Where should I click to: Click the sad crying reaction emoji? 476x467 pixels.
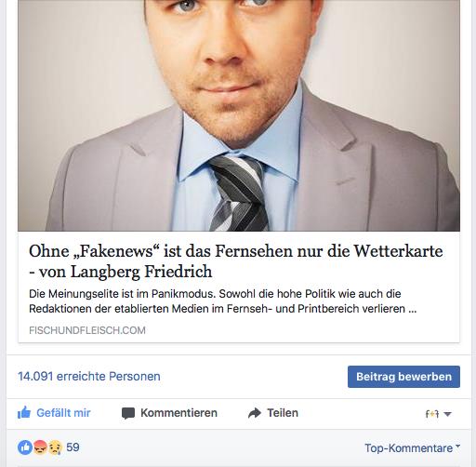(x=55, y=447)
